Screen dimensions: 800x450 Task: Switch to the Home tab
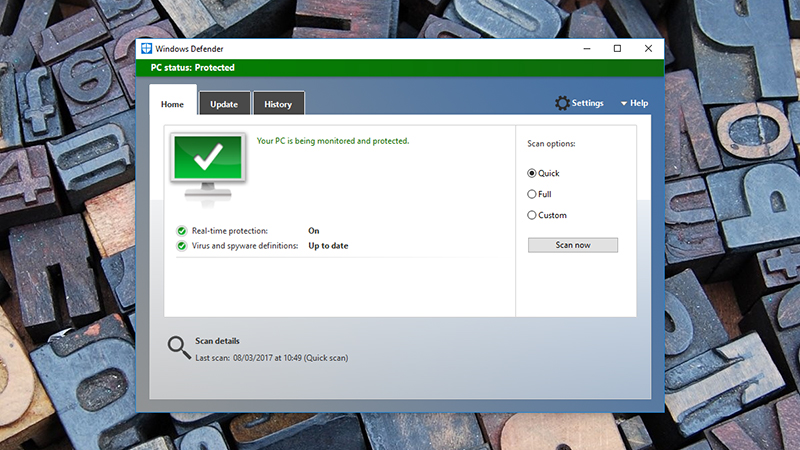tap(172, 104)
